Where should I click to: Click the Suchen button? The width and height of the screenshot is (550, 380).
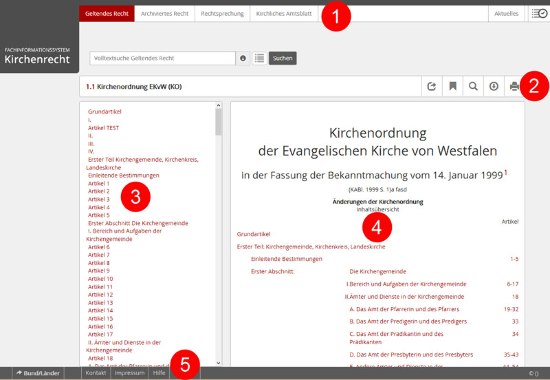tap(283, 58)
